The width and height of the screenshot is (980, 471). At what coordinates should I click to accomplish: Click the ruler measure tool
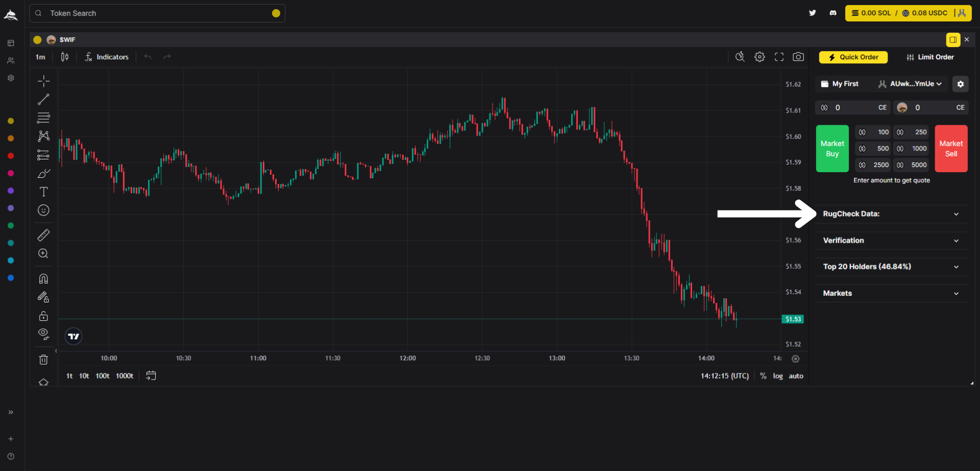(x=43, y=235)
